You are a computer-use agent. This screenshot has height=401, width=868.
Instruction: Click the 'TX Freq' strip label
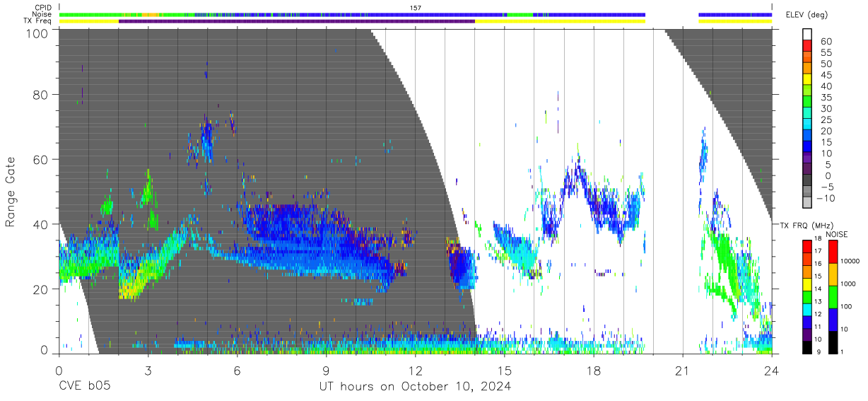tap(37, 21)
